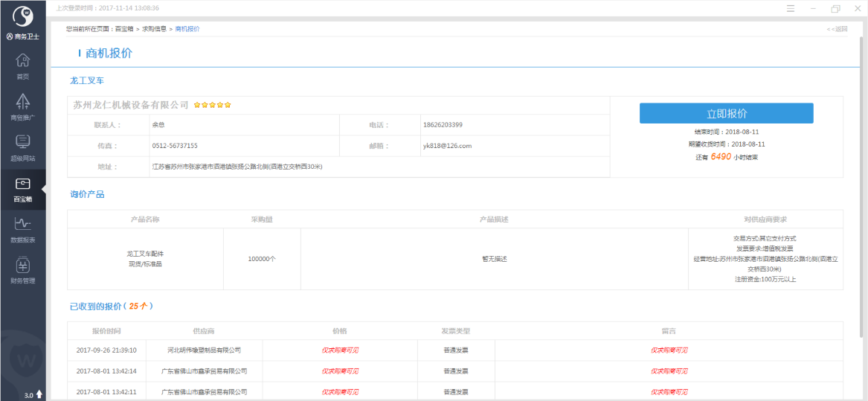Click the 产品描述 column header
The width and height of the screenshot is (868, 401).
pos(495,219)
